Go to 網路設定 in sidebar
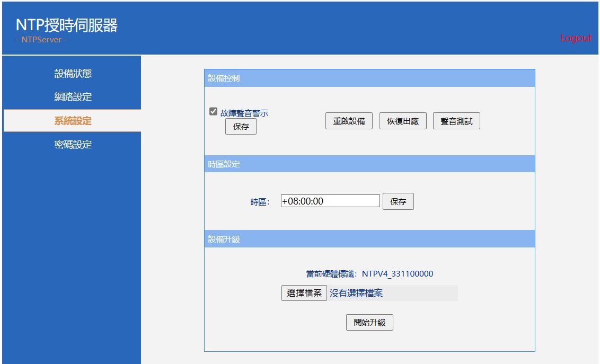The height and width of the screenshot is (364, 600). [73, 97]
